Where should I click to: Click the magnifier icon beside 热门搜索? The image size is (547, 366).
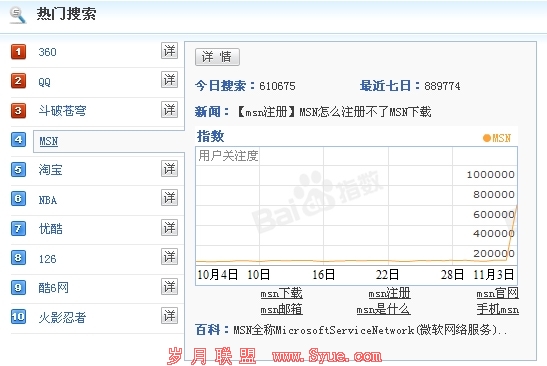pyautogui.click(x=17, y=15)
